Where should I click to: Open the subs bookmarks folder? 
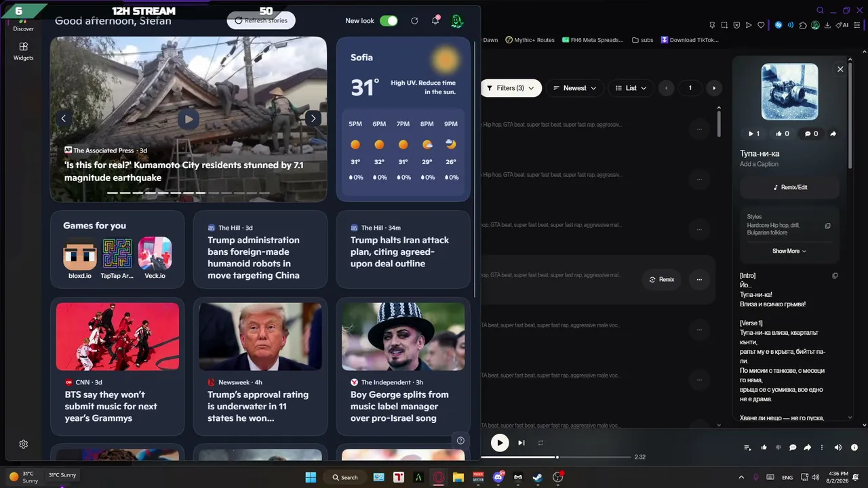coord(642,40)
